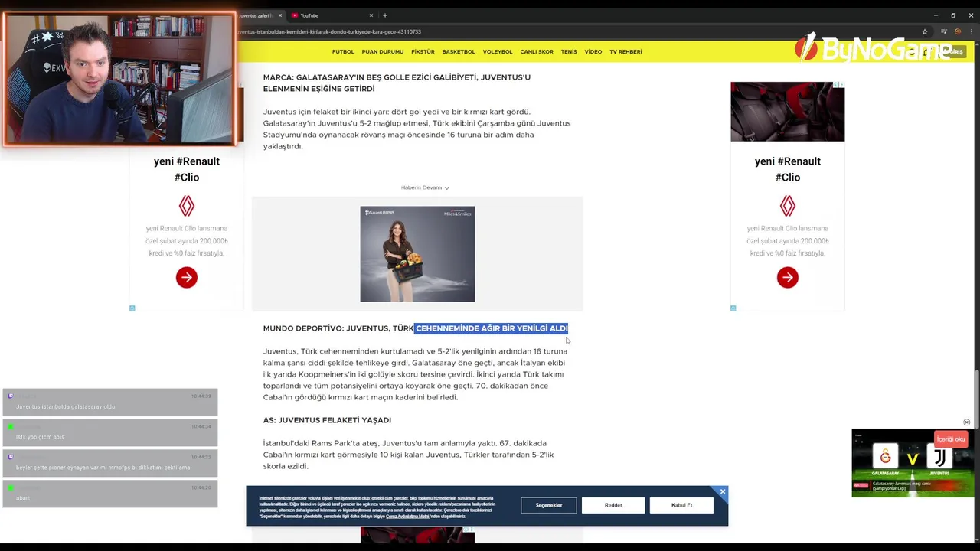Close the Juventus zaferi browser tab
The height and width of the screenshot is (551, 980).
[280, 15]
